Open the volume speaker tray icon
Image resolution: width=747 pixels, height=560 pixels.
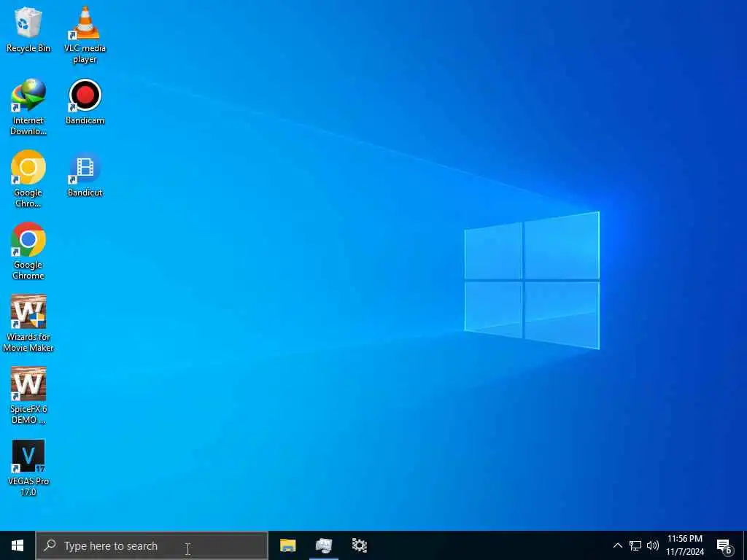[653, 545]
